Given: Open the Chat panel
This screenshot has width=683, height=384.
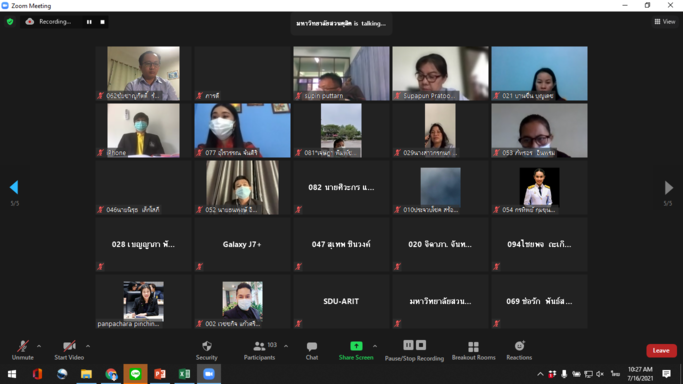Looking at the screenshot, I should pyautogui.click(x=312, y=350).
